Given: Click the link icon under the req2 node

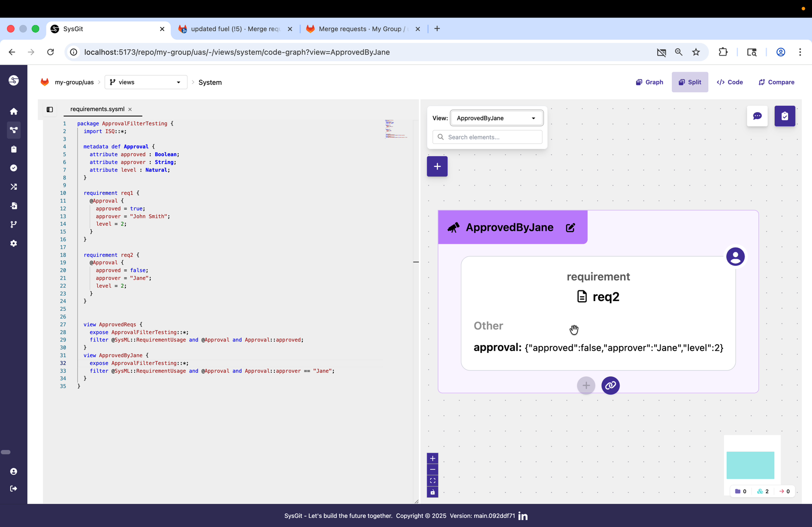Looking at the screenshot, I should coord(610,385).
